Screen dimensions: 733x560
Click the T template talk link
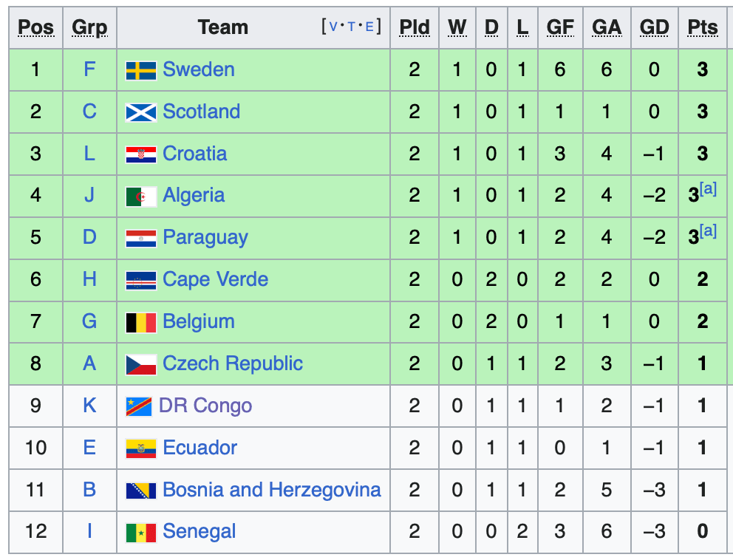pos(351,27)
